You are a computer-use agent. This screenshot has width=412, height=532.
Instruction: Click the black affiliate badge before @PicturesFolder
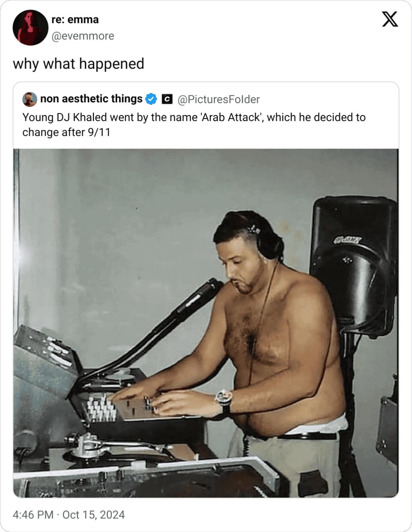(x=167, y=99)
